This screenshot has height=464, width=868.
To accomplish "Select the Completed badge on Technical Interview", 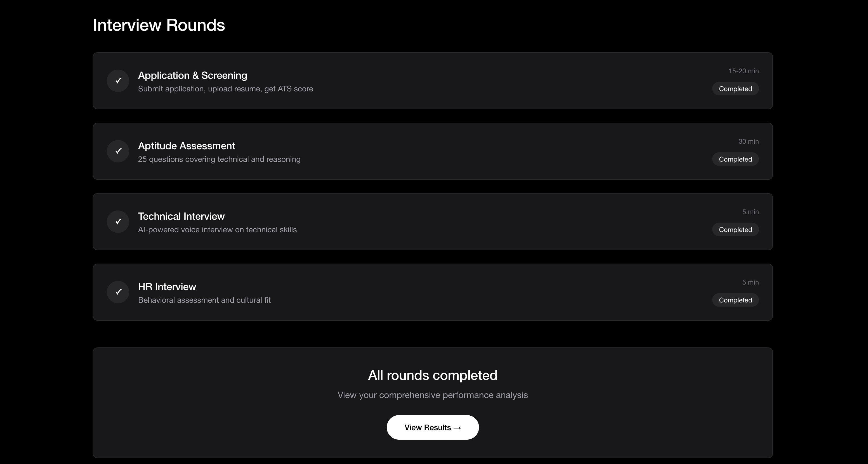I will pos(735,229).
